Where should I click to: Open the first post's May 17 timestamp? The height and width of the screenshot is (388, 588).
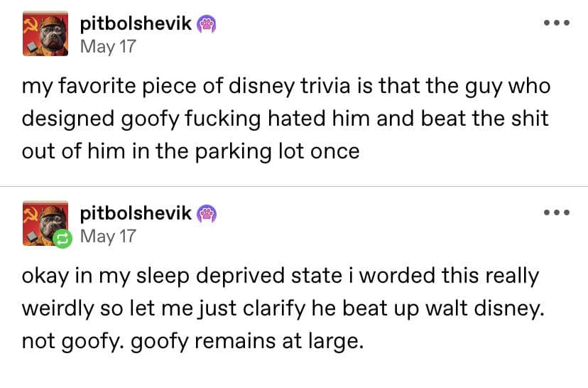pos(107,47)
